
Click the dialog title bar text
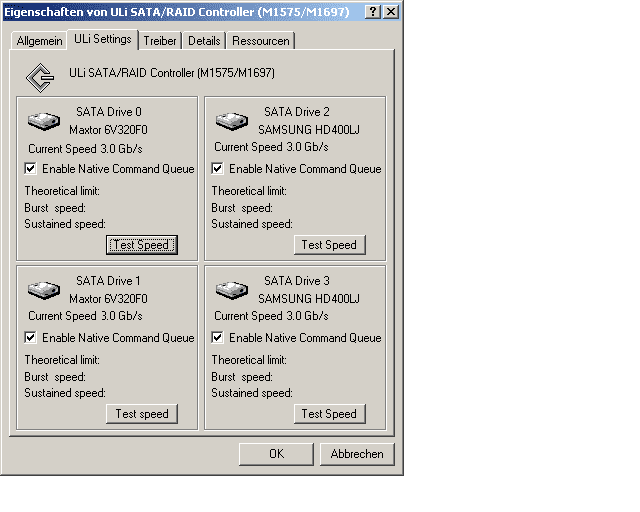click(177, 12)
